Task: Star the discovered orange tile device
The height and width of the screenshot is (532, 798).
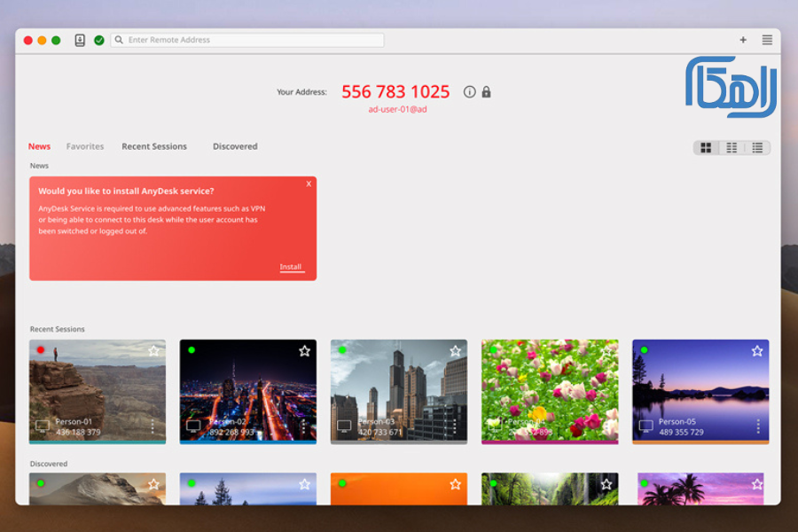Action: click(x=455, y=484)
